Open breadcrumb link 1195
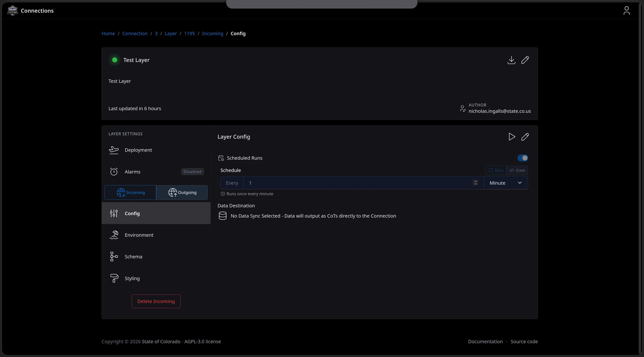This screenshot has height=357, width=644. point(189,34)
